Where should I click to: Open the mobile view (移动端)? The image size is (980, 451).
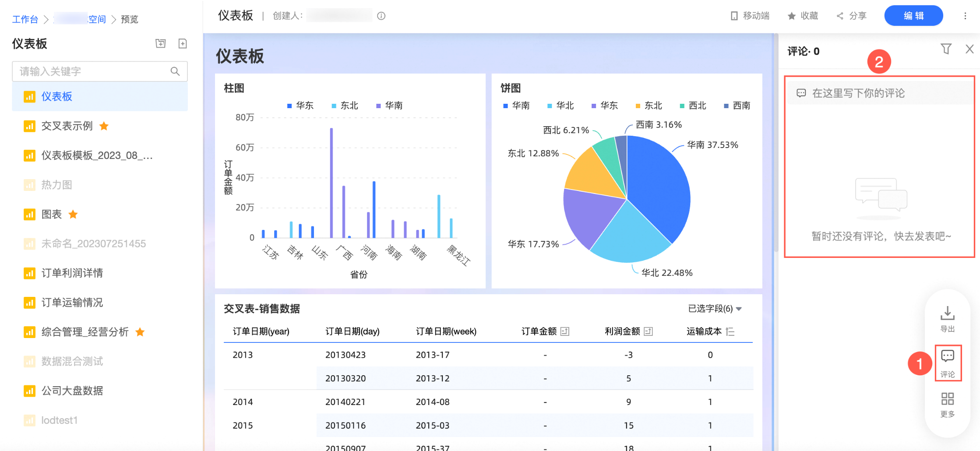point(750,16)
